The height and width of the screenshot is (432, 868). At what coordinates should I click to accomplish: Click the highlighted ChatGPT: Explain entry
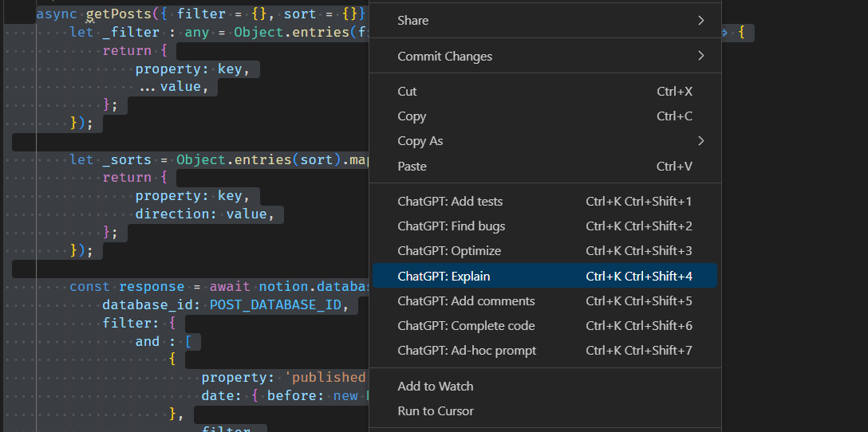[545, 276]
